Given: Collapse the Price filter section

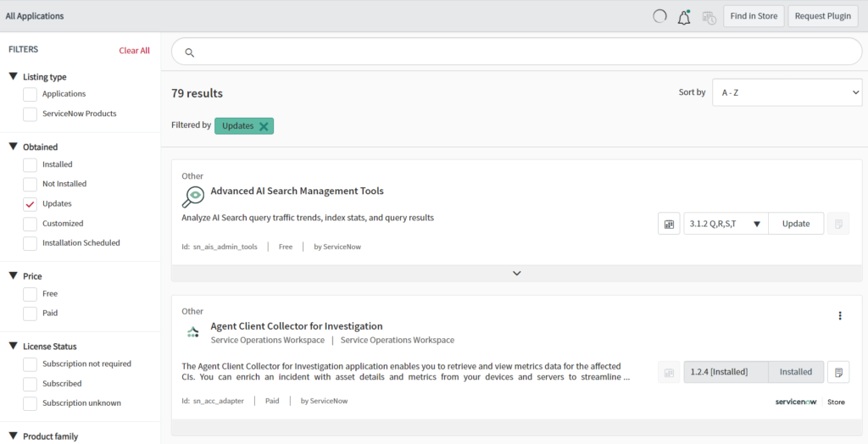Looking at the screenshot, I should [x=14, y=275].
